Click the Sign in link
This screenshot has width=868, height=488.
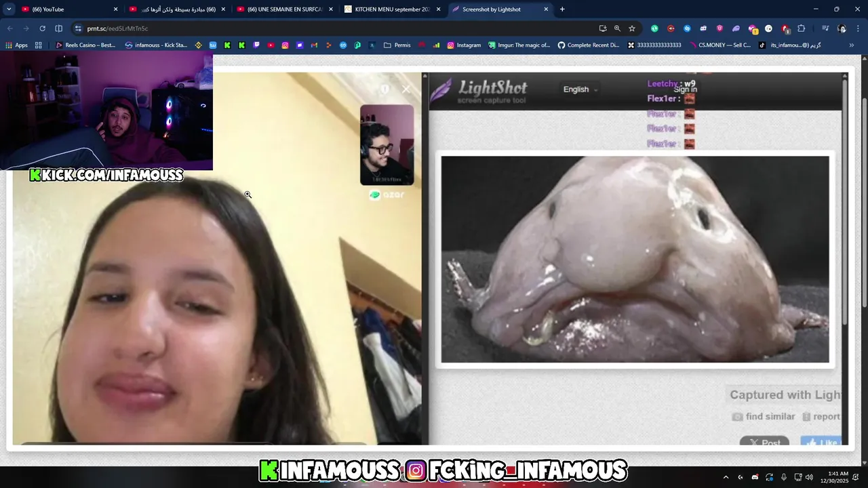pyautogui.click(x=685, y=89)
